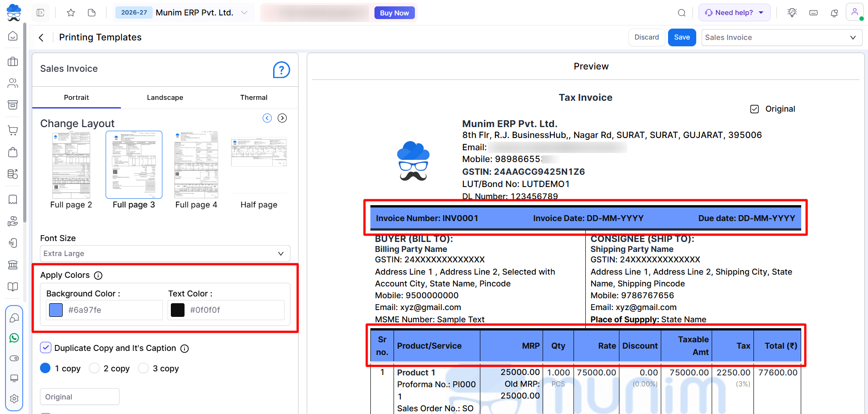Click the Original caption input field
Viewport: 868px width, 414px height.
(80, 397)
